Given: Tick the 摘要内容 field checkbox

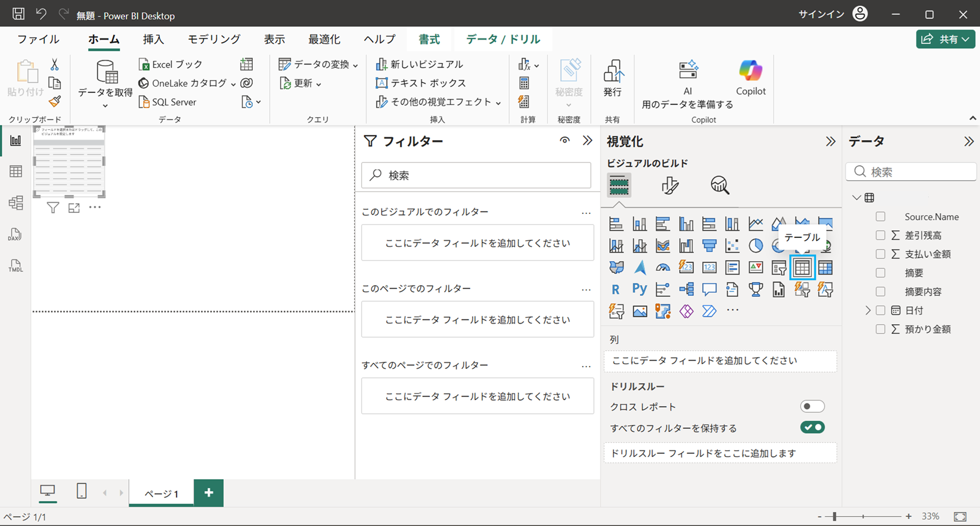Looking at the screenshot, I should point(881,292).
